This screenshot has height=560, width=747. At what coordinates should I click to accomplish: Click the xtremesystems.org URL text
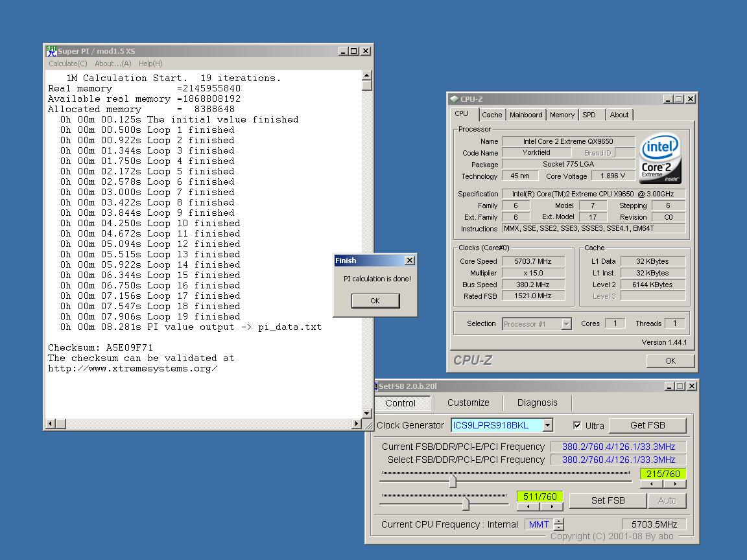pyautogui.click(x=132, y=369)
